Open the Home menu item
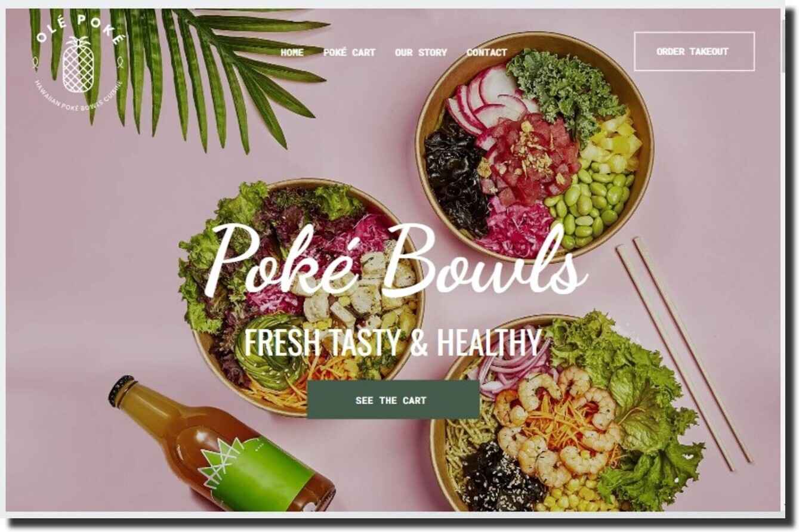The image size is (799, 532). coord(292,52)
